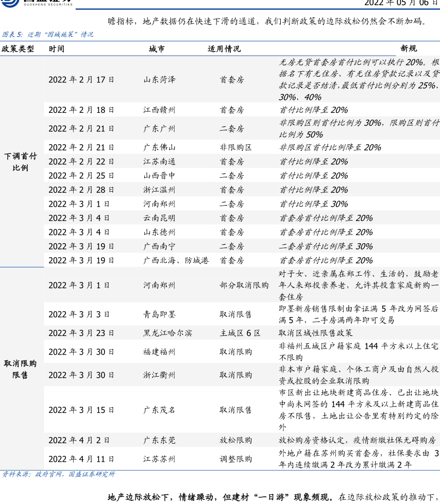The image size is (440, 504).
Task: Select '二套房' in the 广东广州 row
Action: (232, 128)
